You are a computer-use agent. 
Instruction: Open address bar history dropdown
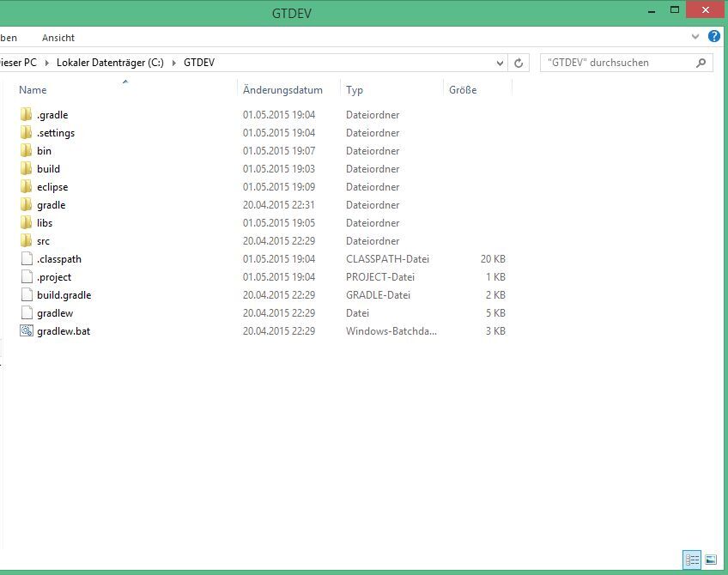tap(500, 63)
